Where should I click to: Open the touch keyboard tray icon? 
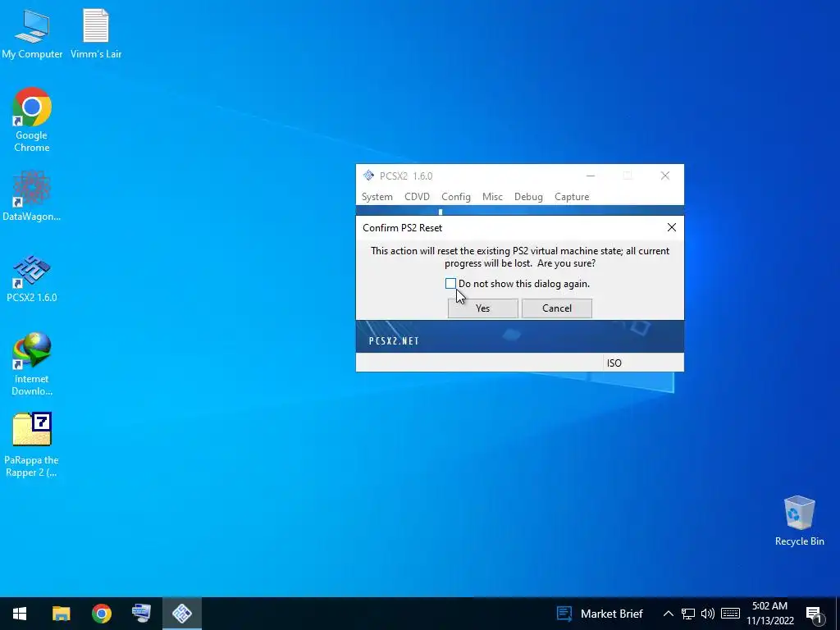click(730, 614)
